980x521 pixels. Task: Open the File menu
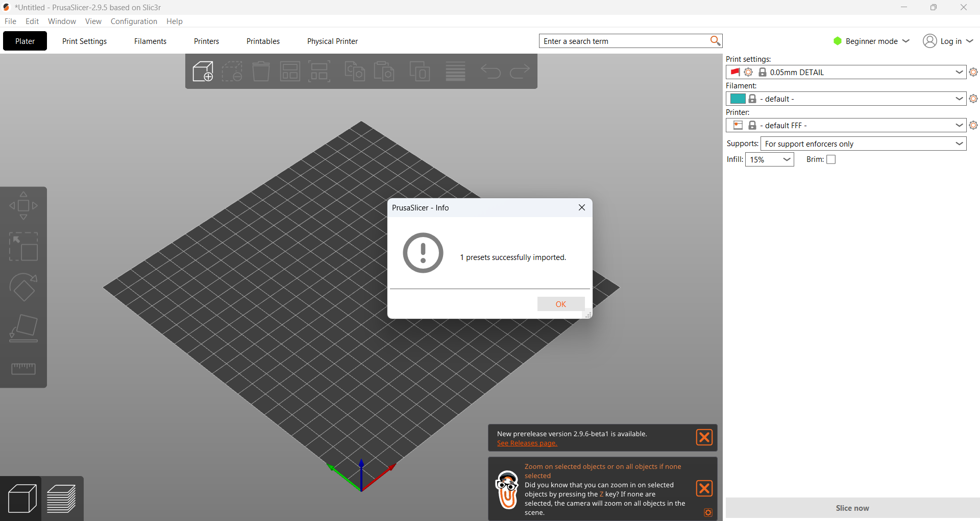point(10,21)
